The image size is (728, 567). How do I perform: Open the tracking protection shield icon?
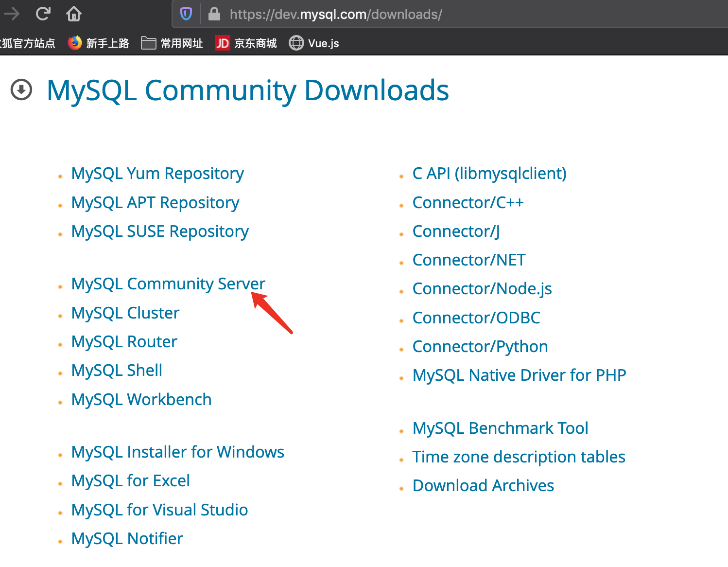click(186, 14)
